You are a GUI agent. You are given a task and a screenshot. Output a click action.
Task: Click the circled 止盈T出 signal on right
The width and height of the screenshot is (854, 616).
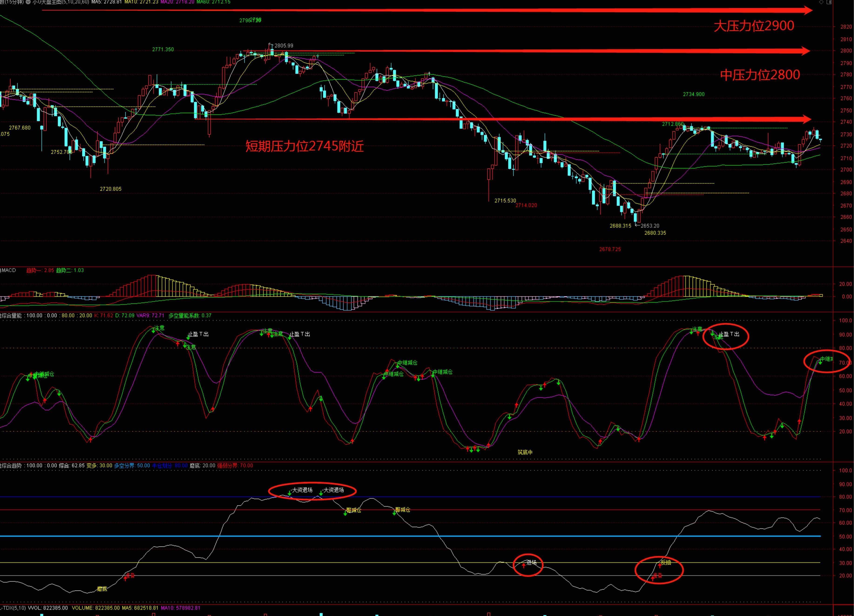[729, 334]
